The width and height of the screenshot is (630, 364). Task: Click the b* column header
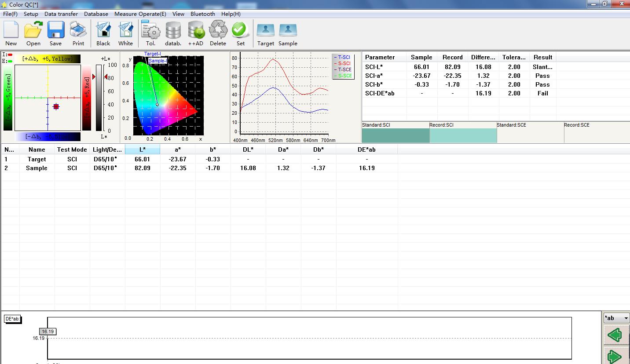pyautogui.click(x=213, y=149)
